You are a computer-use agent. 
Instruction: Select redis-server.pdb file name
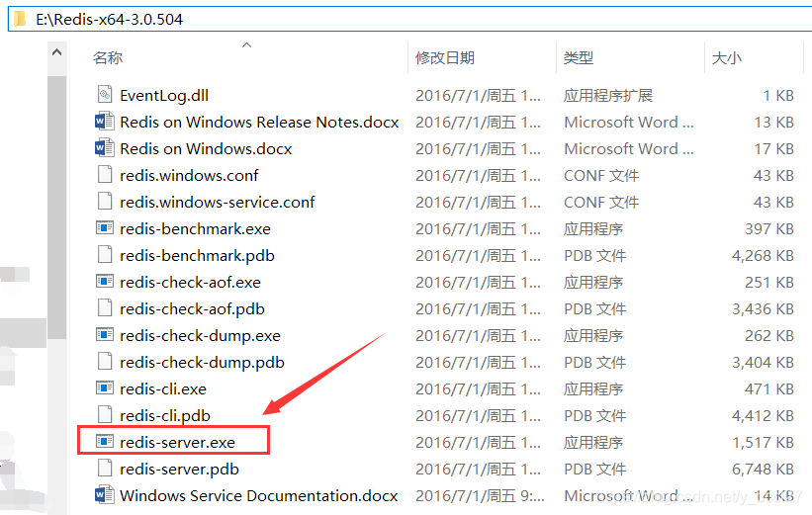coord(179,469)
